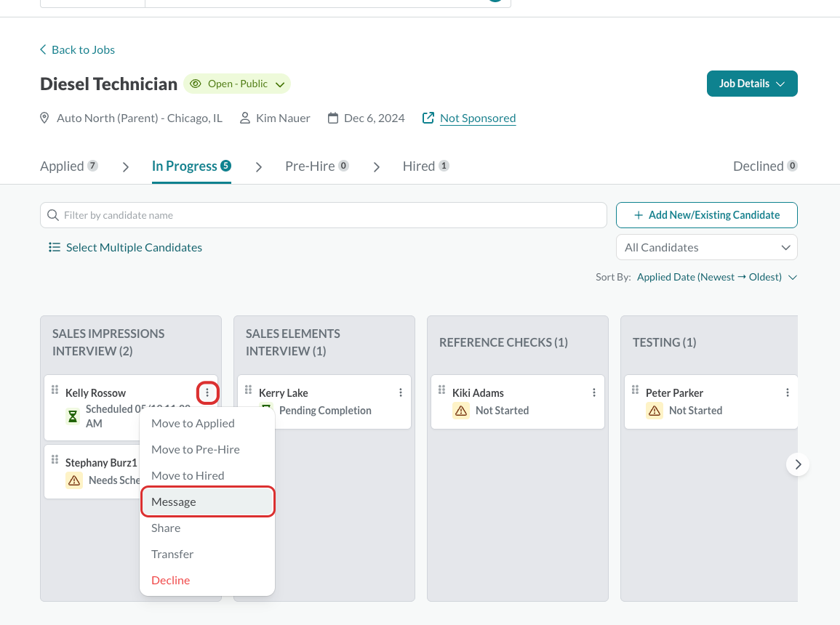Open Stephany Burz1's candidate name
The height and width of the screenshot is (625, 840).
(101, 463)
